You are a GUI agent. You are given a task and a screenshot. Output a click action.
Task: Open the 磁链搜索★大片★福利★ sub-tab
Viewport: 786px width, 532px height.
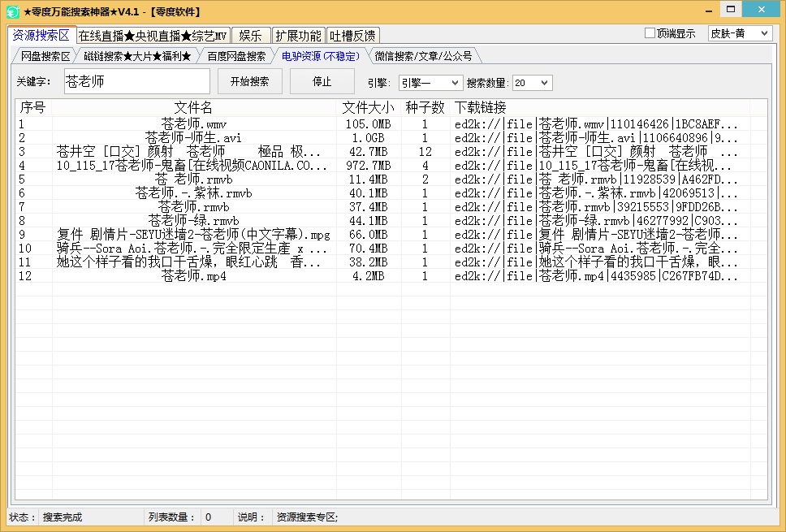pos(137,56)
